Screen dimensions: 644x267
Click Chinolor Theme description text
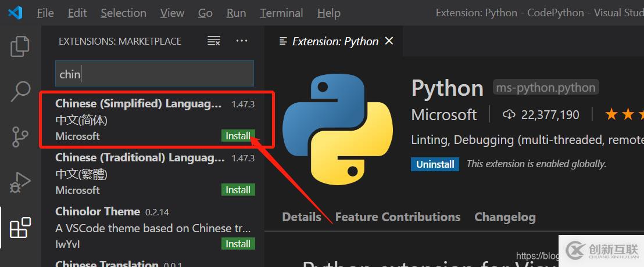(x=153, y=228)
